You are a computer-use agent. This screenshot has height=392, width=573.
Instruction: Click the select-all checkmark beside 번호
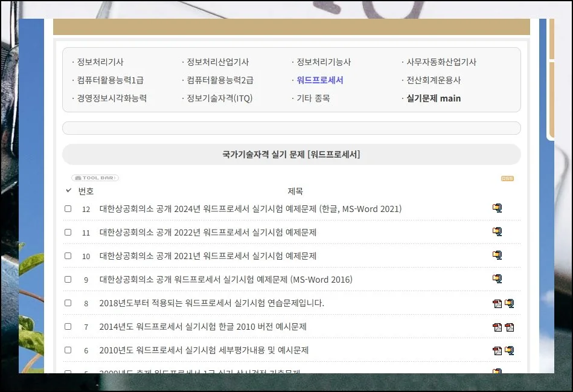click(68, 191)
